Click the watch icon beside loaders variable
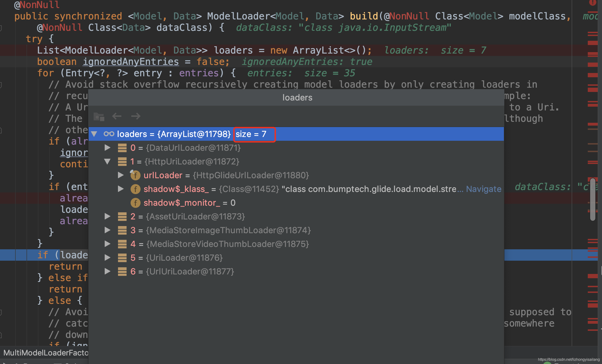 [109, 134]
